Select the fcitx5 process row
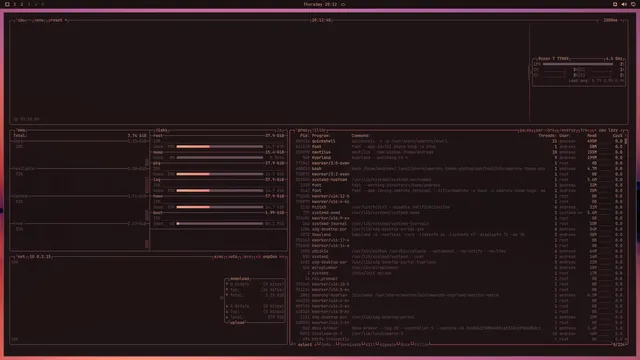This screenshot has width=640, height=360. [460, 207]
